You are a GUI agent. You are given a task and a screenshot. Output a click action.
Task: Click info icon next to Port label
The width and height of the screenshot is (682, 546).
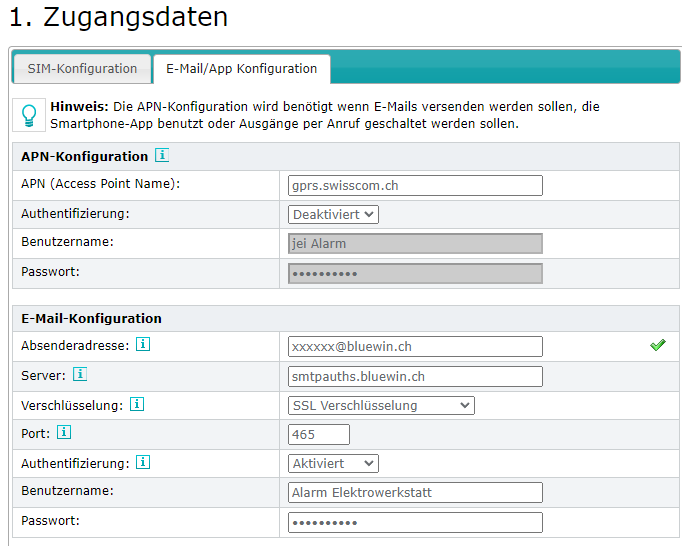click(64, 433)
